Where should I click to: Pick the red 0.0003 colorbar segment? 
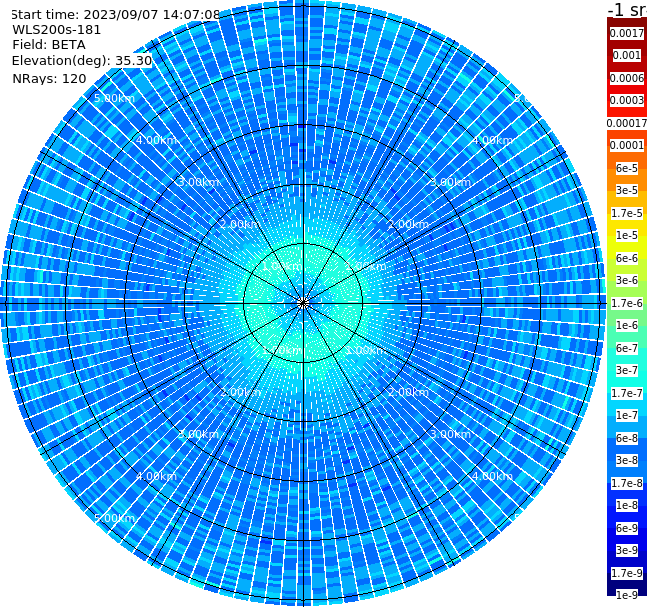tap(627, 100)
